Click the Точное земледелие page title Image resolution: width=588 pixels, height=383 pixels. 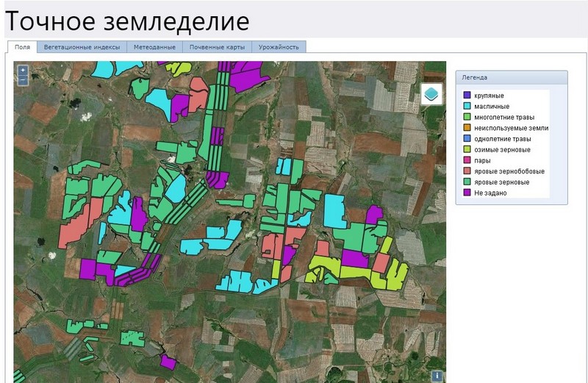pyautogui.click(x=126, y=21)
